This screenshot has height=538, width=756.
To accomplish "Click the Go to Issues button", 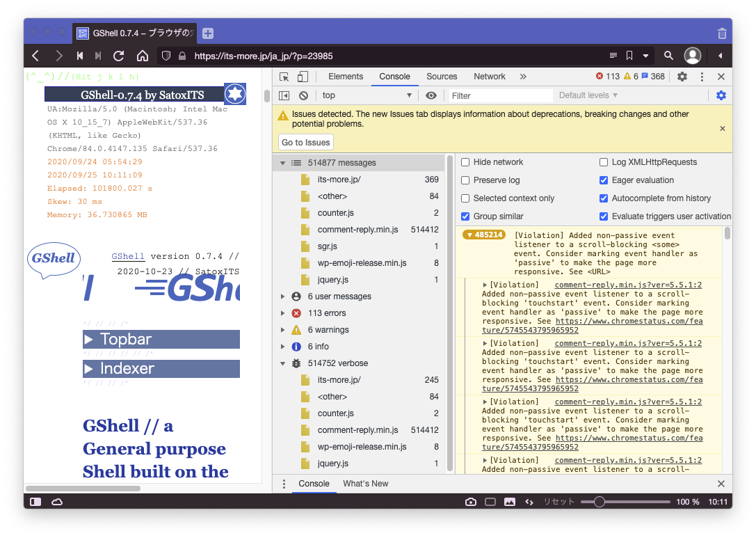I will tap(306, 143).
